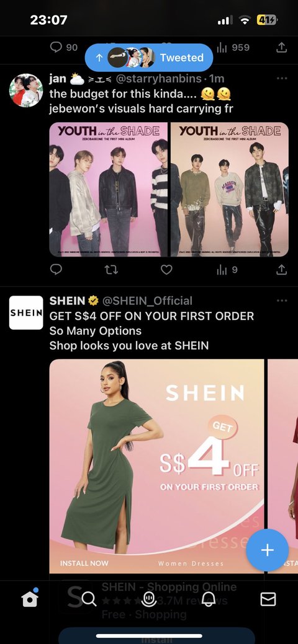Image resolution: width=298 pixels, height=644 pixels.
Task: Open the Notifications bell tab
Action: (x=208, y=599)
